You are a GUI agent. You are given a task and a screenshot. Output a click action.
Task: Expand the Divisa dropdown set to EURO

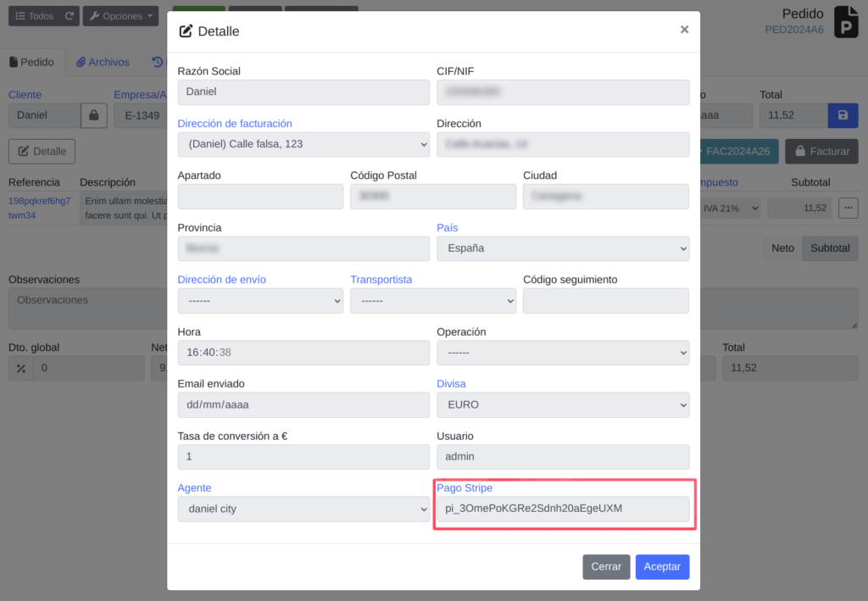coord(562,405)
